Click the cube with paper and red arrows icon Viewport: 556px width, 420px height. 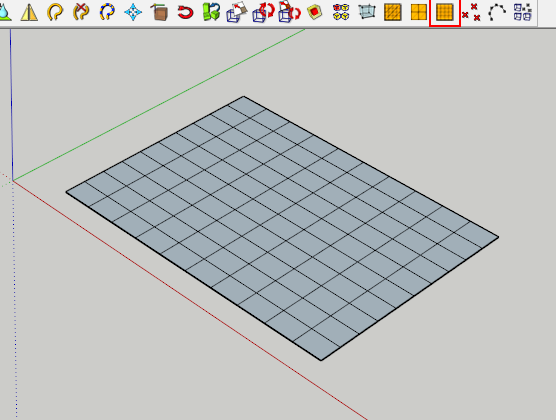(x=289, y=12)
